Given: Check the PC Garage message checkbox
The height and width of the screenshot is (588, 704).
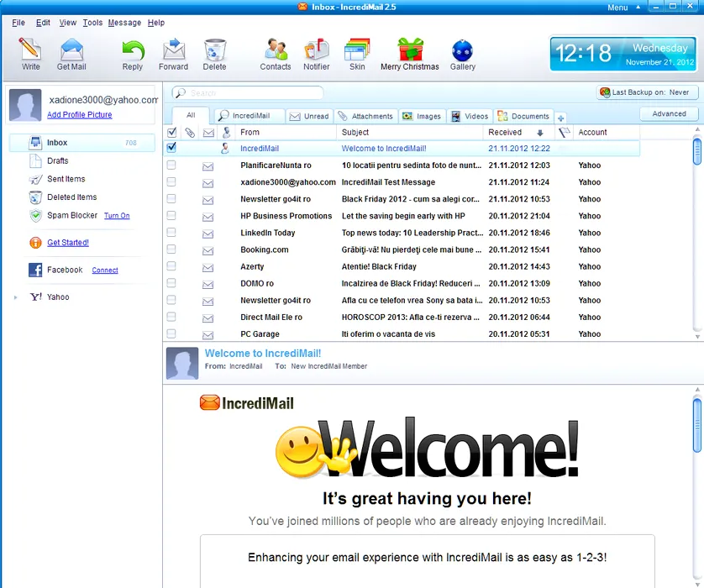Looking at the screenshot, I should point(171,333).
